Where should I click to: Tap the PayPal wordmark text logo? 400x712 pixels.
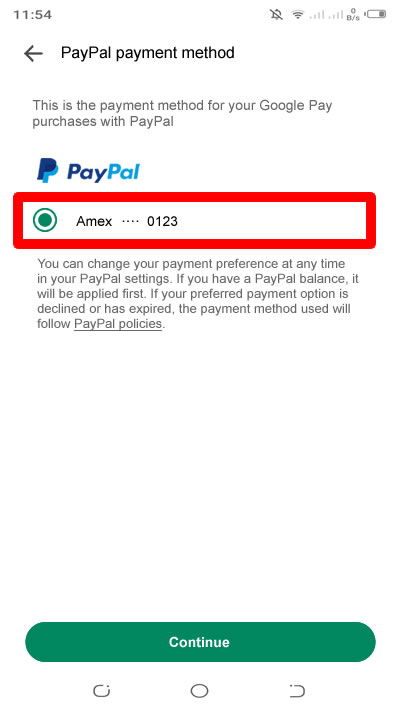coord(104,172)
